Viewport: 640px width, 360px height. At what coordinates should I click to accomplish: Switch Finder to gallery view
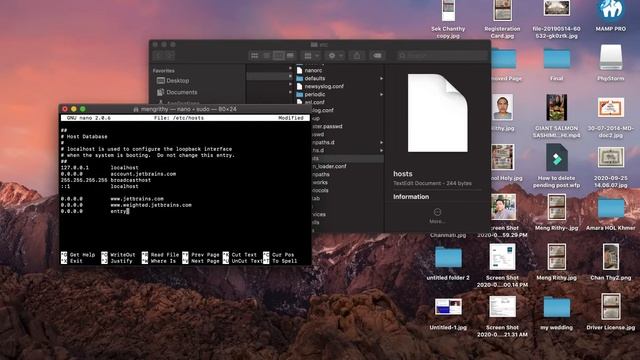coord(290,56)
